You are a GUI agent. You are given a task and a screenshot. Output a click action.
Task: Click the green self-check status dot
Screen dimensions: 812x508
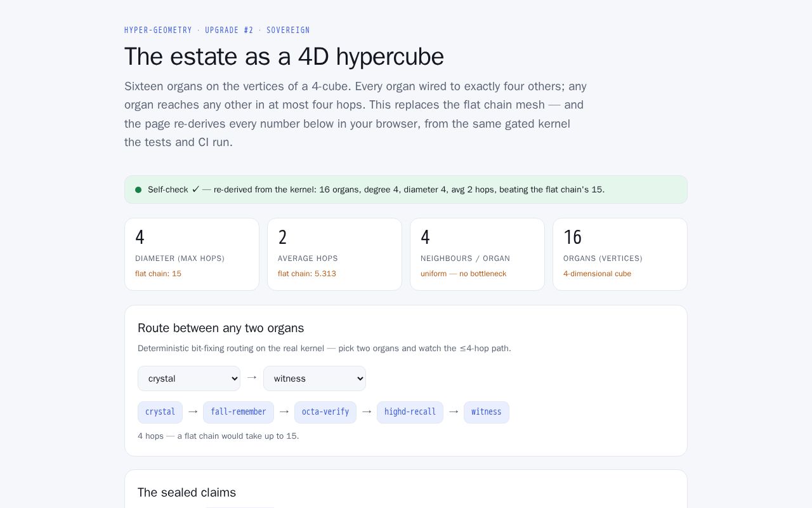[x=138, y=190]
